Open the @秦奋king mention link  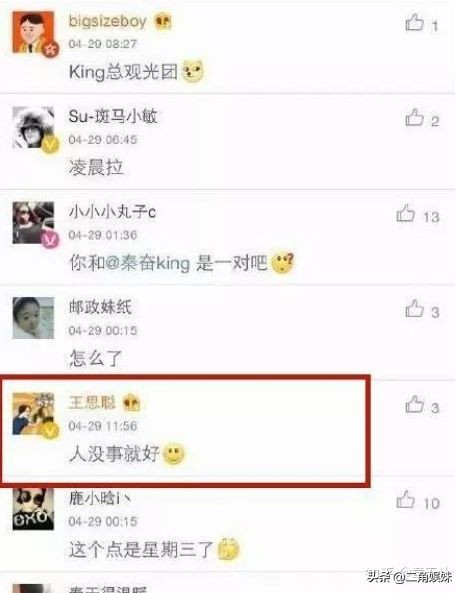point(147,262)
